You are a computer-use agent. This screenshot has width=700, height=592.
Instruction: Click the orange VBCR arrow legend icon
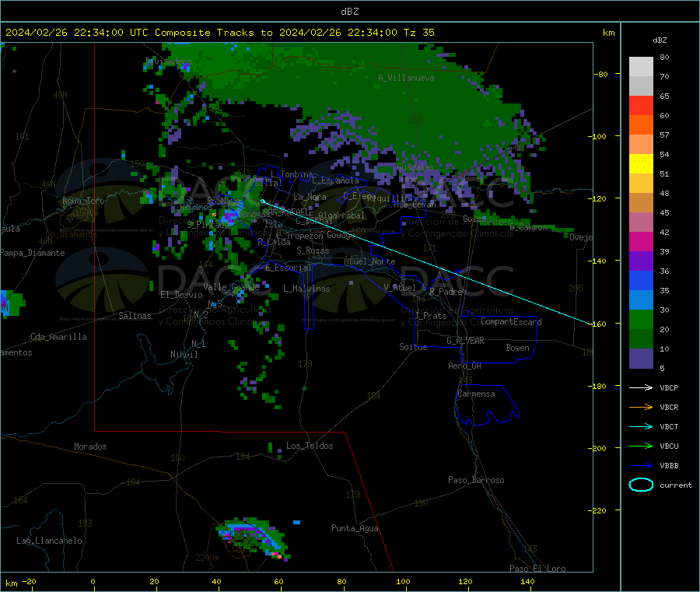pos(641,407)
